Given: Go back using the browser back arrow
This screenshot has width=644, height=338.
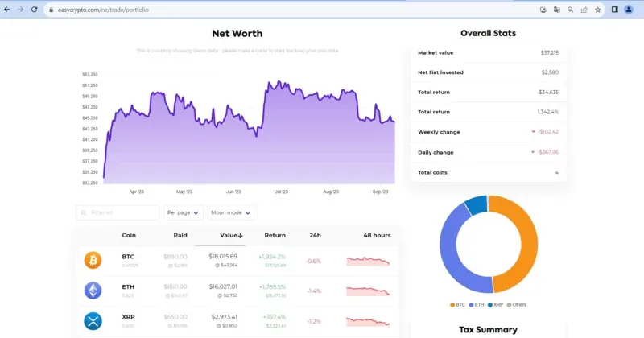Looking at the screenshot, I should (7, 10).
